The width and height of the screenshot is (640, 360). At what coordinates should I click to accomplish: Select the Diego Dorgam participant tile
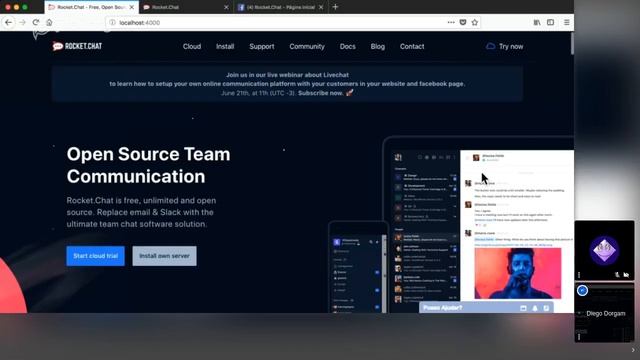coord(604,312)
